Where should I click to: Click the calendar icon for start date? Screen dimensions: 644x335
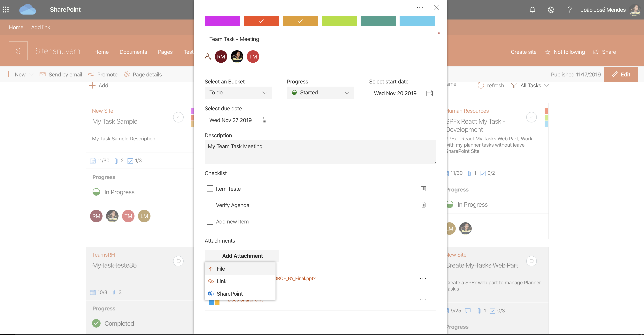429,93
